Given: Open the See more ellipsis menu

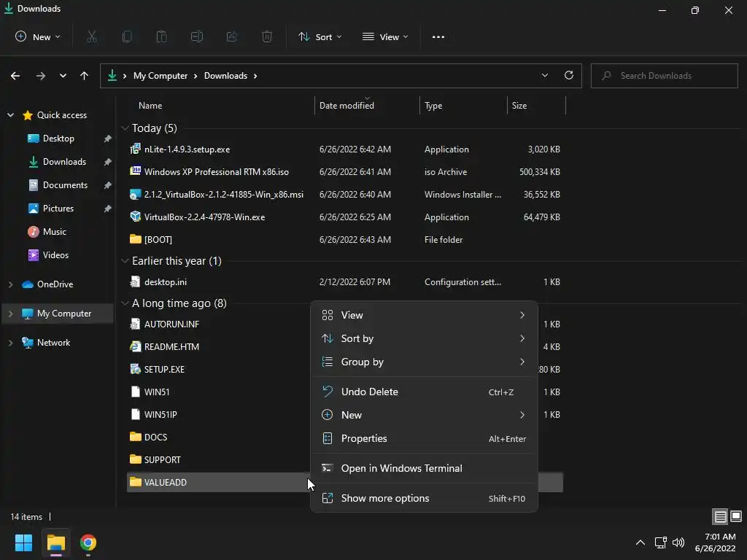Looking at the screenshot, I should (438, 36).
